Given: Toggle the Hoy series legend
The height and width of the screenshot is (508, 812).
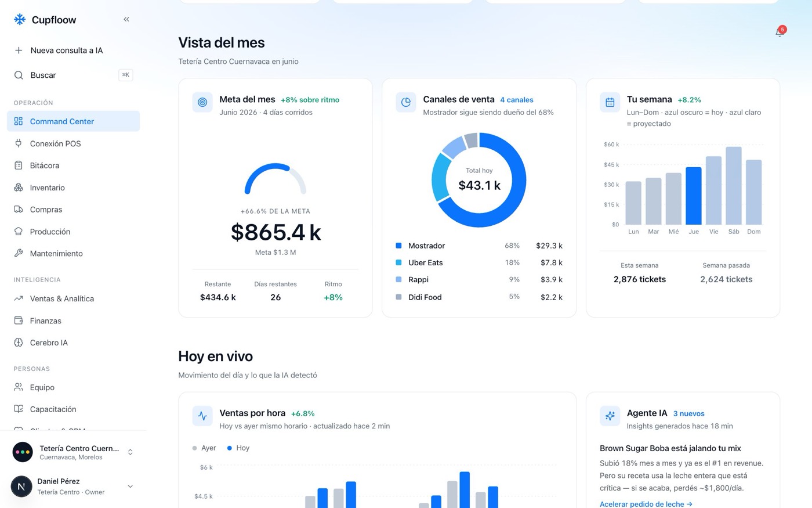Looking at the screenshot, I should 238,448.
